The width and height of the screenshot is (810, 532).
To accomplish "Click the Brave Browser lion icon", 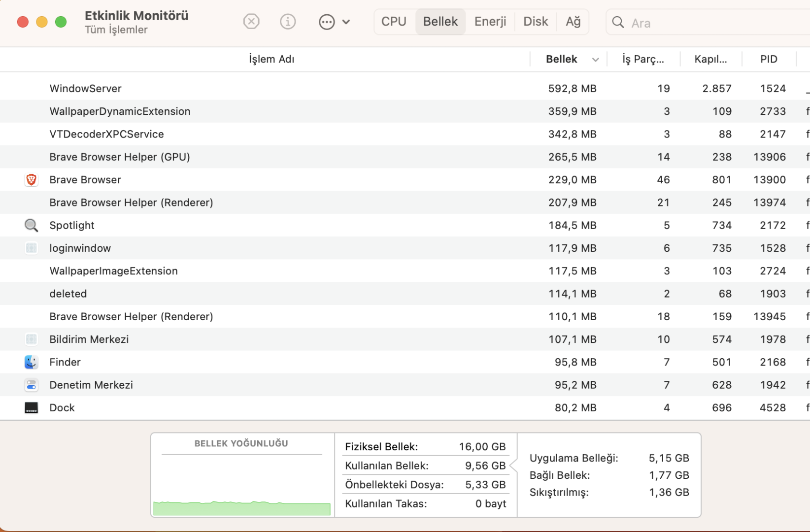I will [31, 180].
